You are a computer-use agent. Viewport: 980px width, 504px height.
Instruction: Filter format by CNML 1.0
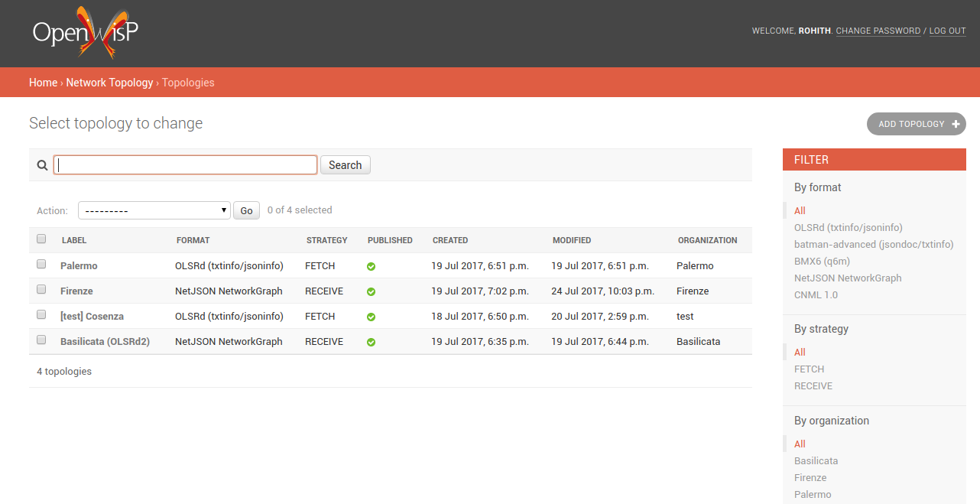coord(816,295)
